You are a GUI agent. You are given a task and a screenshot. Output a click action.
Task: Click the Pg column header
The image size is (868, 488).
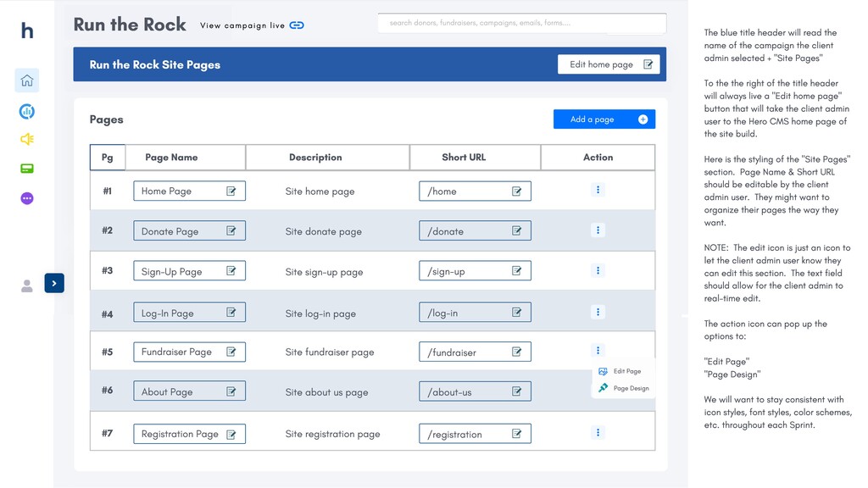(x=108, y=157)
